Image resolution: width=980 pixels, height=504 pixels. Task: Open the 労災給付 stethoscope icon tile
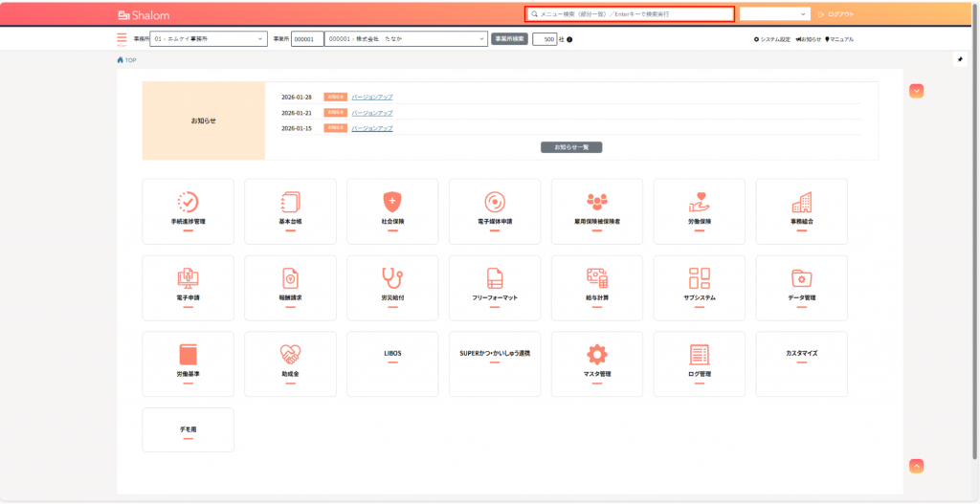click(x=392, y=278)
